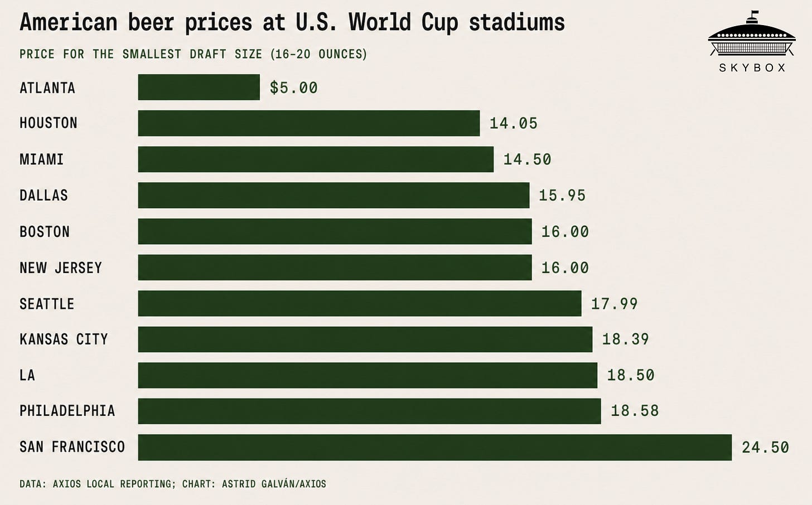
Task: Click the smallest draft size subtitle
Action: point(193,54)
